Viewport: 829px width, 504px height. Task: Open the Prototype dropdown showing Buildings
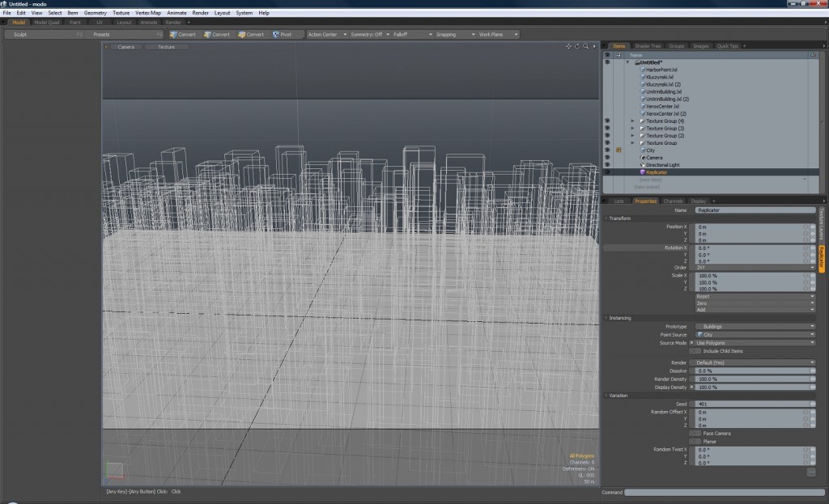click(x=755, y=326)
